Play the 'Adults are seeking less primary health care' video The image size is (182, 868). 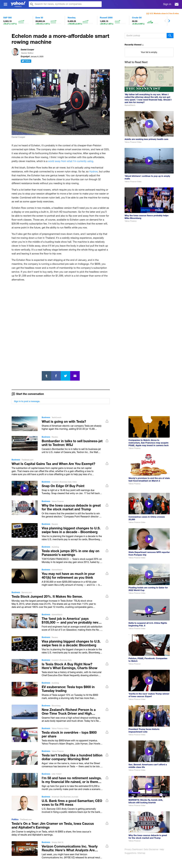tap(149, 124)
